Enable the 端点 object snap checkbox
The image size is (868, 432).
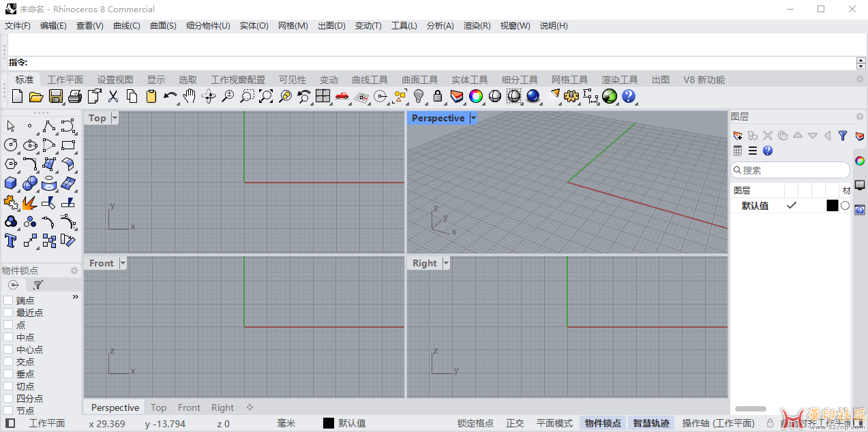pos(8,300)
